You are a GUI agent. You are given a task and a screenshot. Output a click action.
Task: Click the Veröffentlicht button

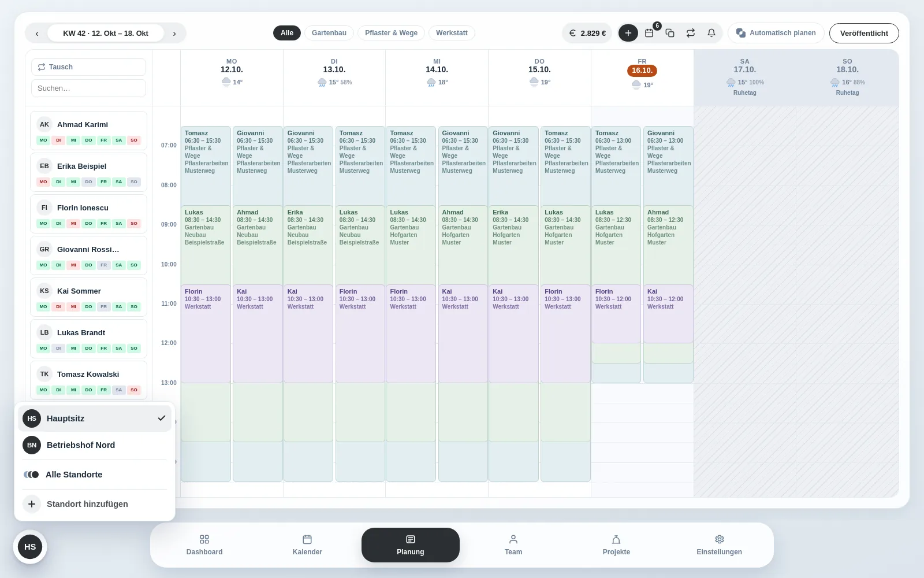tap(864, 33)
